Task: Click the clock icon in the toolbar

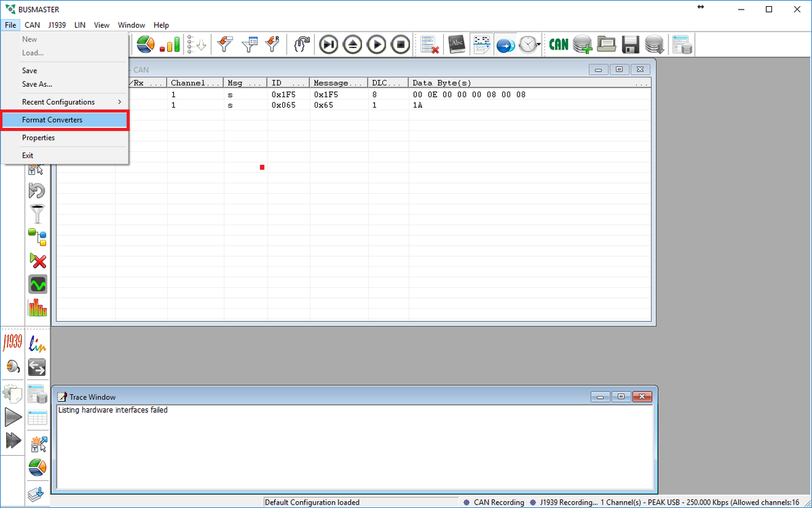Action: click(x=527, y=45)
